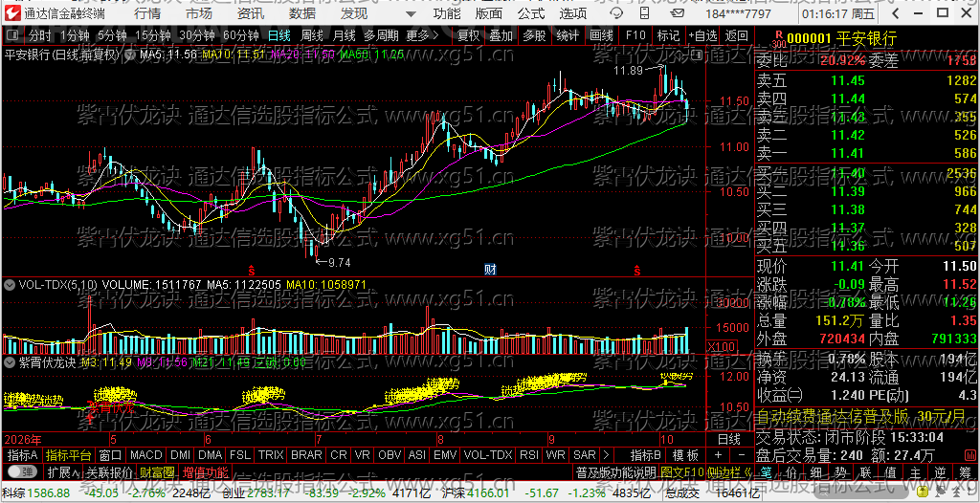Click the blue 财 marker on the chart
Image resolution: width=980 pixels, height=503 pixels.
pyautogui.click(x=491, y=270)
